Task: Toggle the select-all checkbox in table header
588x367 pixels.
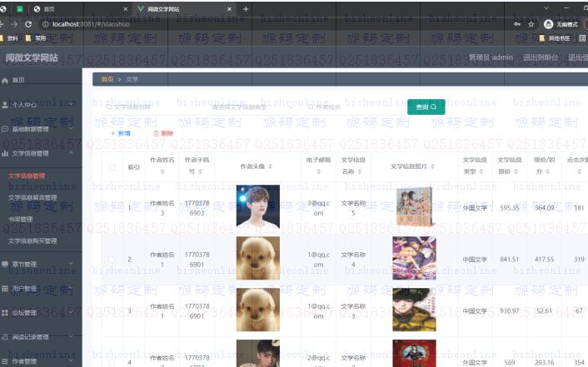Action: [x=112, y=167]
